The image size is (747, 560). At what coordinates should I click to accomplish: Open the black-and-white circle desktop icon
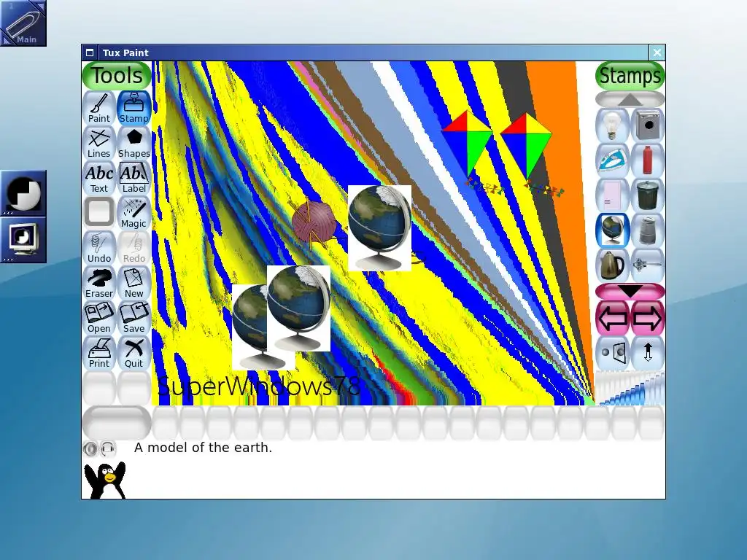23,193
